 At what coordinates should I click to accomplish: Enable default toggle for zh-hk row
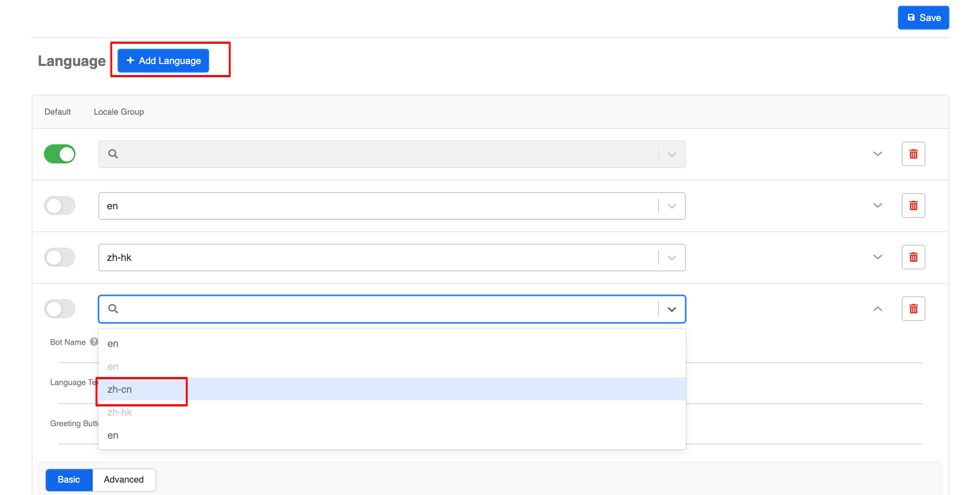coord(60,257)
